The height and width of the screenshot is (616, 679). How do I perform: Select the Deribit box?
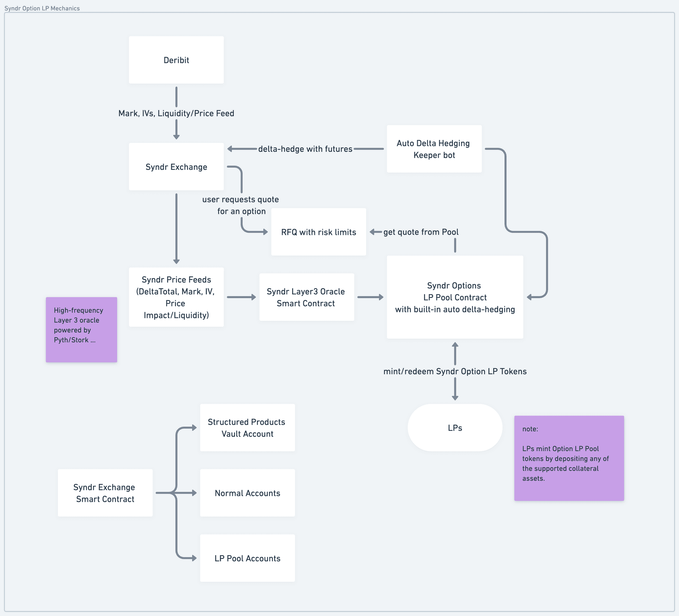[x=176, y=60]
